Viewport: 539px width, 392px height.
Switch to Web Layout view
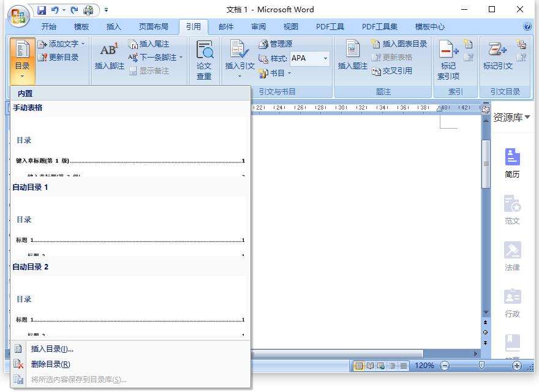pos(381,366)
